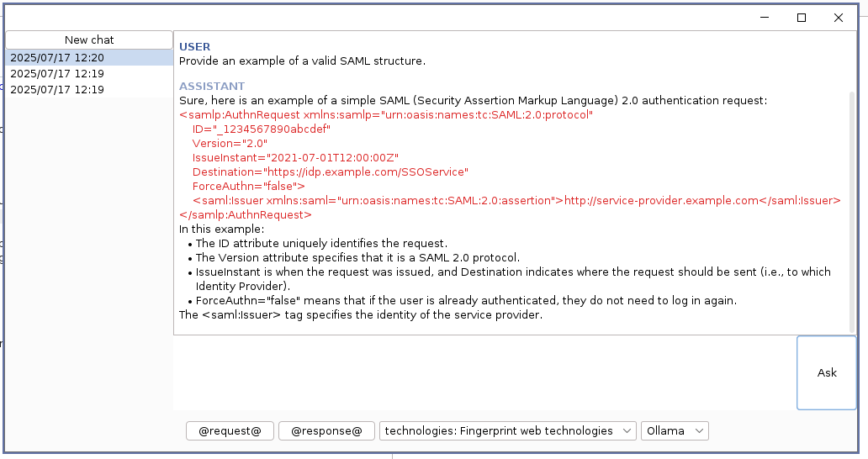Image resolution: width=868 pixels, height=459 pixels.
Task: Click the samlp:AuthnRequest opening tag line
Action: tap(386, 115)
